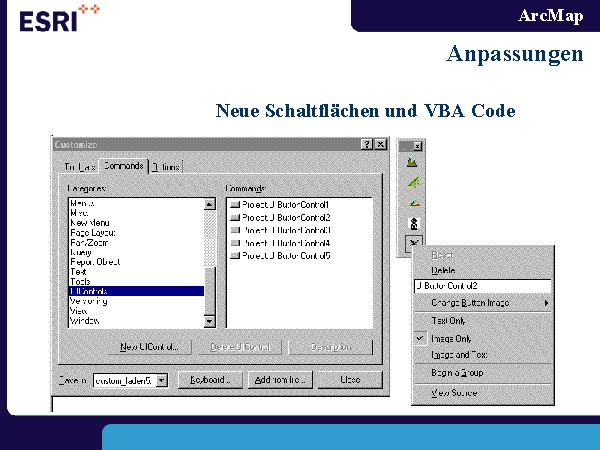Click the name field in context menu
The image size is (600, 450).
click(x=480, y=286)
